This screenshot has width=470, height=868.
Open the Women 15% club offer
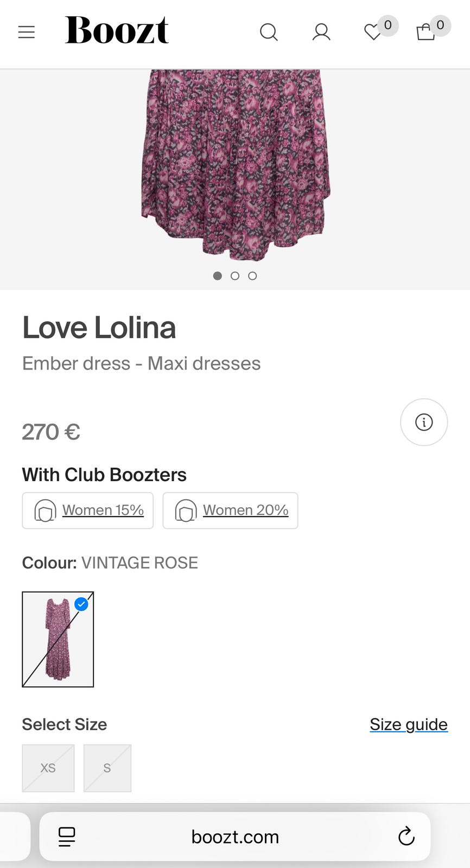[x=88, y=510]
